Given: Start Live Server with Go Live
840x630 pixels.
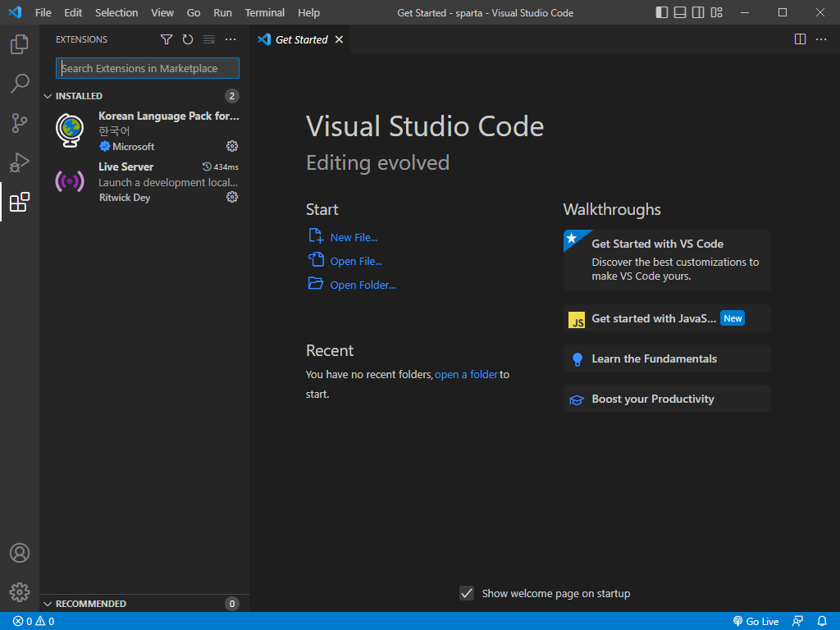Looking at the screenshot, I should point(756,622).
